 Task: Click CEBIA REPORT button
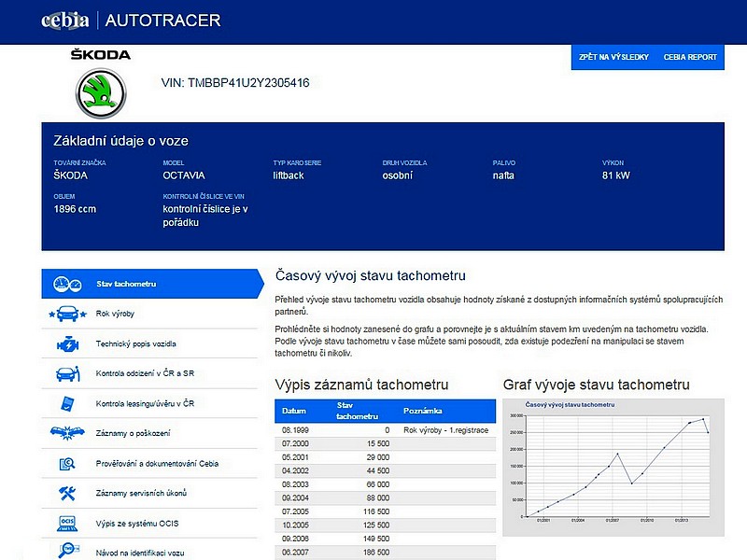click(x=690, y=57)
